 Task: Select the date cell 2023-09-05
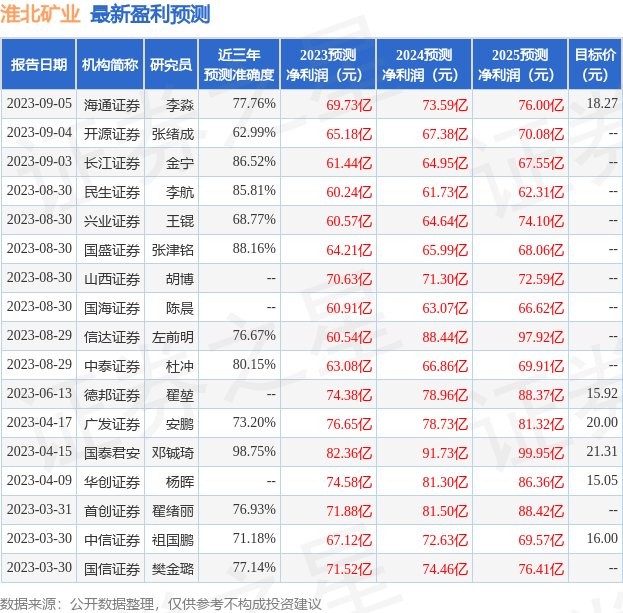point(39,104)
